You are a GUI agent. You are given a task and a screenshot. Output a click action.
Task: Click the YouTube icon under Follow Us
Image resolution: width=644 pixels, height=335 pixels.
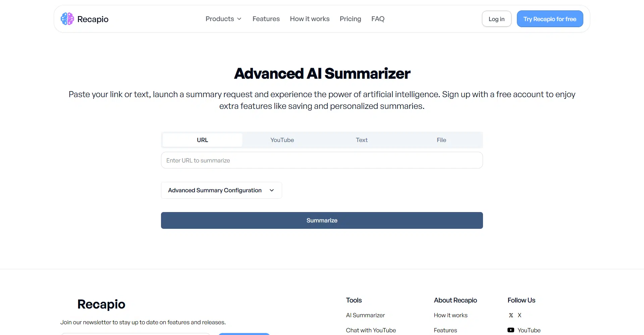click(511, 330)
